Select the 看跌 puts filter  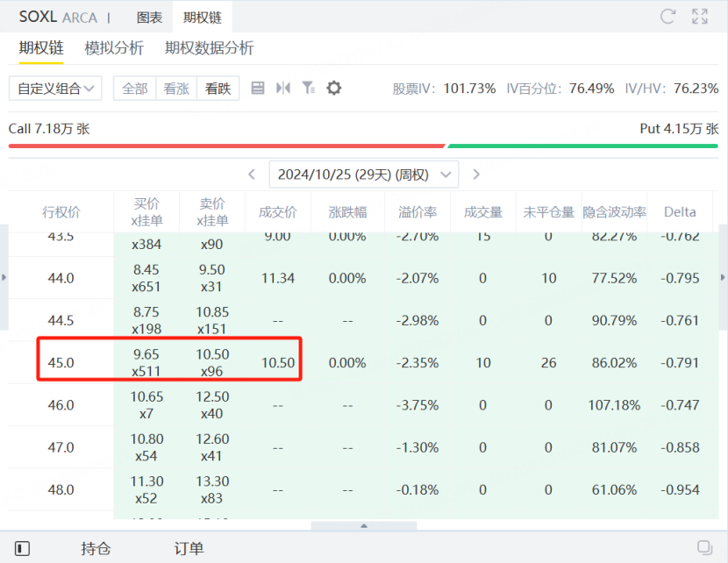click(218, 89)
